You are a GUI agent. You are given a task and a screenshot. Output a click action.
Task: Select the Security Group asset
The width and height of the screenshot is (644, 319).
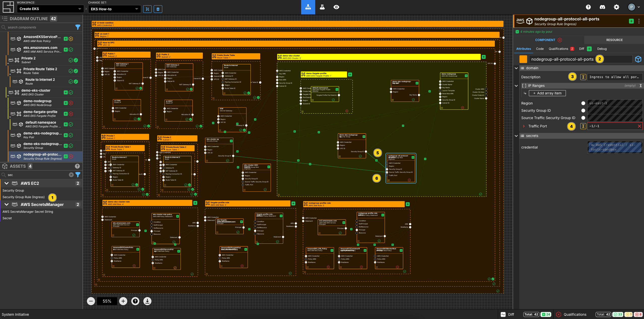point(13,191)
